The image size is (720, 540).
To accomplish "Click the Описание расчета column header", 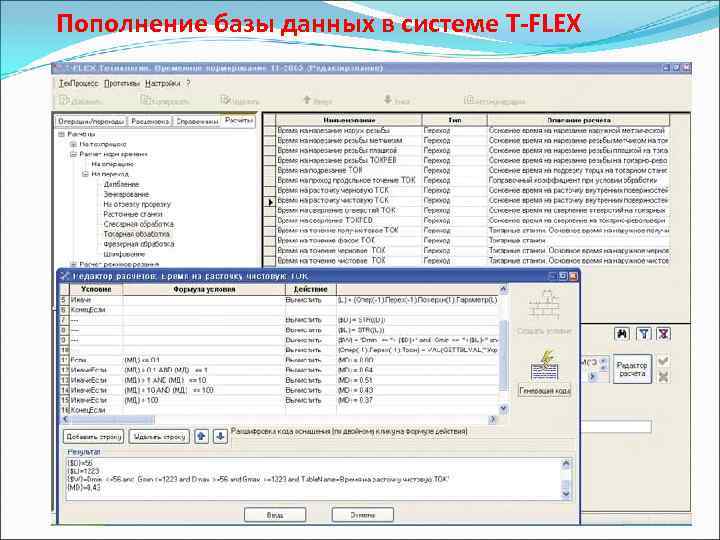I will 579,120.
